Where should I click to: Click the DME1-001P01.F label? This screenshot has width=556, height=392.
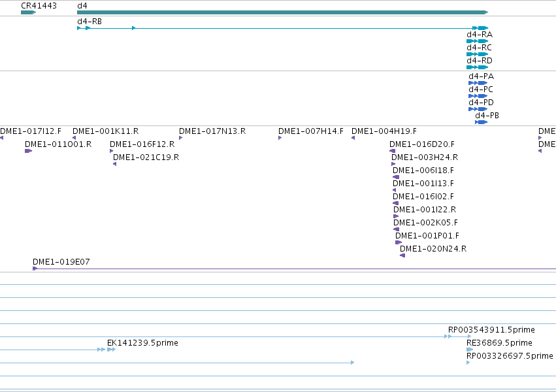[x=427, y=236]
